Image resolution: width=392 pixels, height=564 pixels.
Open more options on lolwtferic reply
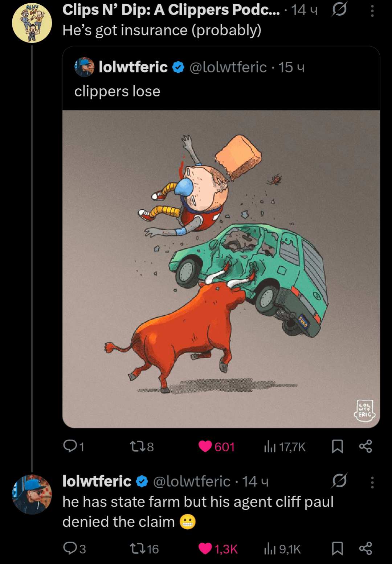pyautogui.click(x=372, y=482)
